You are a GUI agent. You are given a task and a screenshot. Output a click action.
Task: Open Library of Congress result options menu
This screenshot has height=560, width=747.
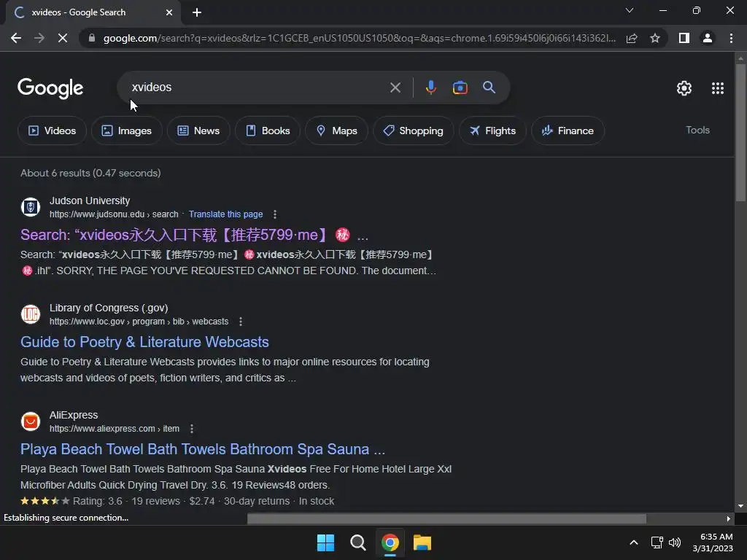click(x=241, y=322)
